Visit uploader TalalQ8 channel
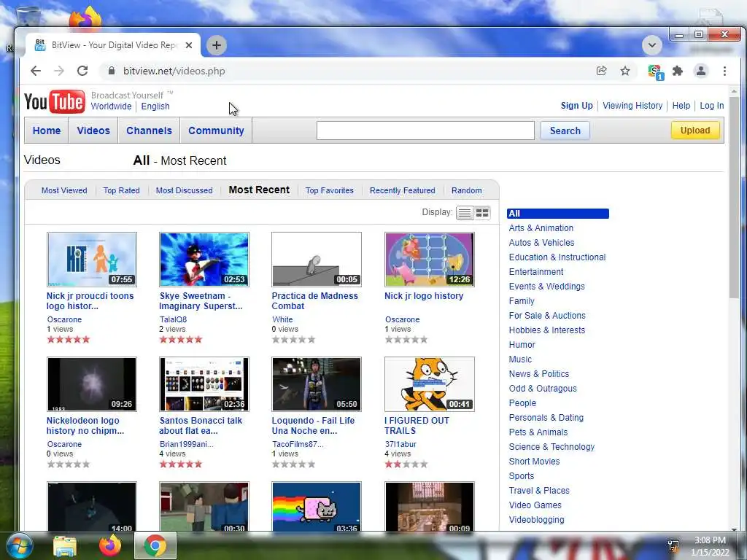This screenshot has height=560, width=747. 174,319
